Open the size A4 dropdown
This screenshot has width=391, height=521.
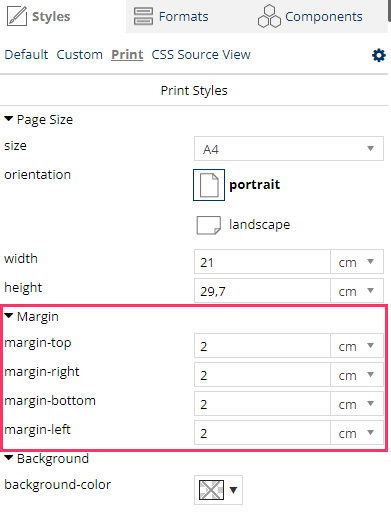point(289,149)
